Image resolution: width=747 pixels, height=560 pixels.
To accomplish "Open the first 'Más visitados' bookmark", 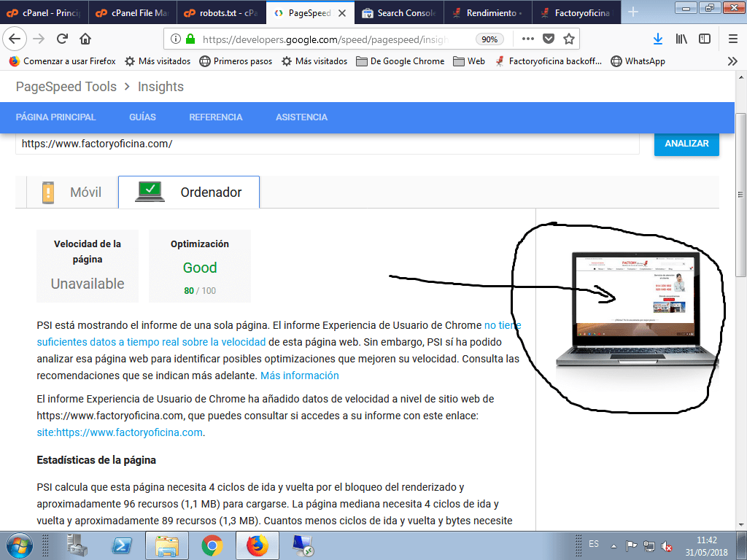I will (x=158, y=61).
